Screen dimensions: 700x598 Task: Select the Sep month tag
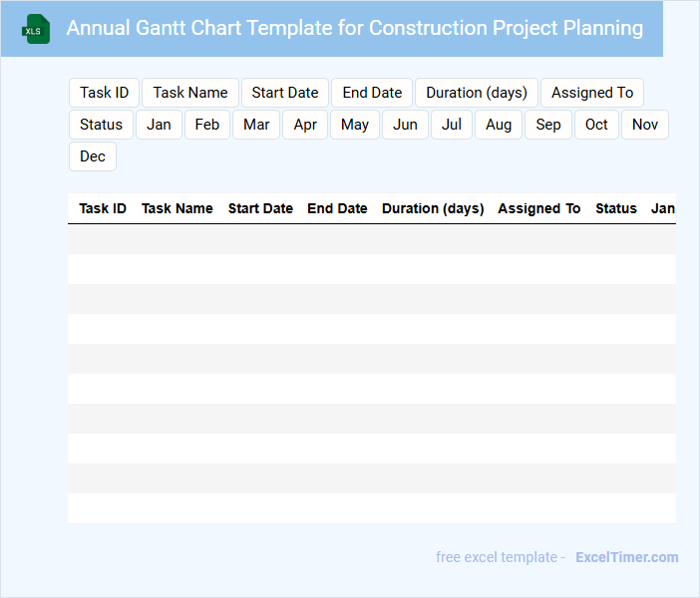548,125
